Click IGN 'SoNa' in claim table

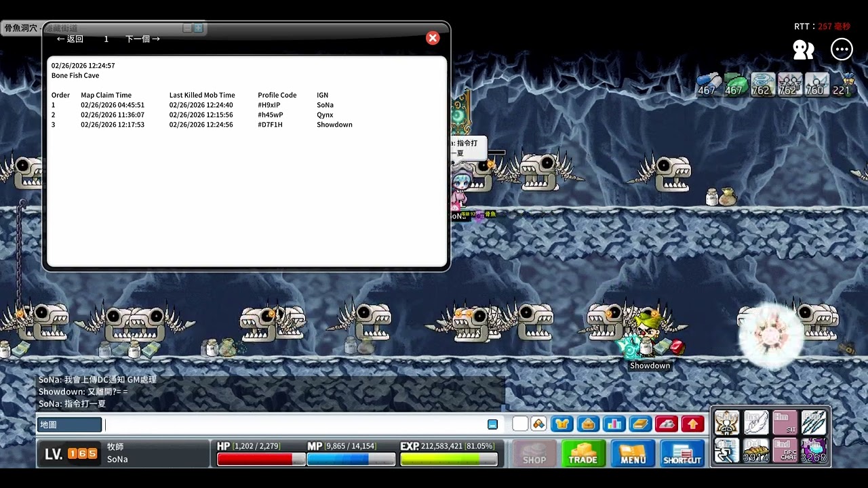325,105
